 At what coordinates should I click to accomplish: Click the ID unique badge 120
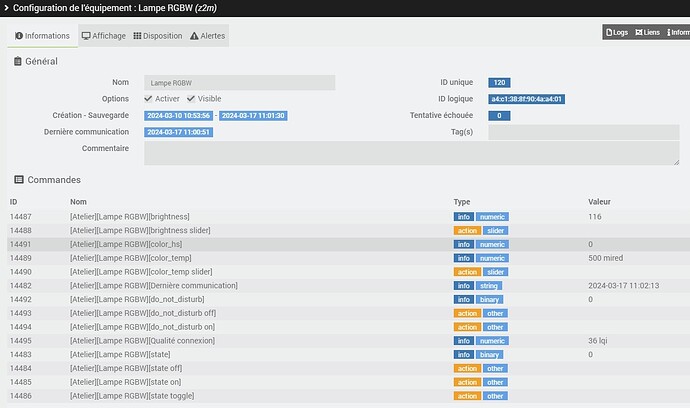[499, 82]
